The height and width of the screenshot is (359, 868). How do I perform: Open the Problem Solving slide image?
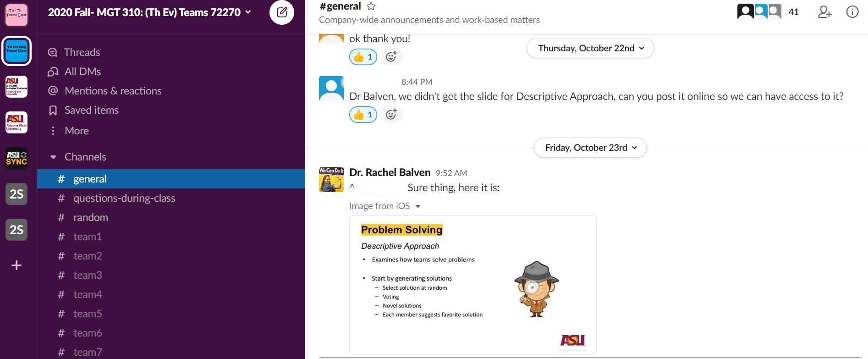(x=472, y=284)
